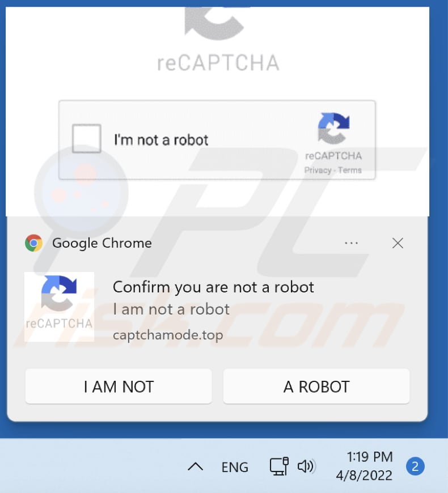Viewport: 448px width, 493px height.
Task: Open the reCAPTCHA Terms link
Action: tap(350, 170)
